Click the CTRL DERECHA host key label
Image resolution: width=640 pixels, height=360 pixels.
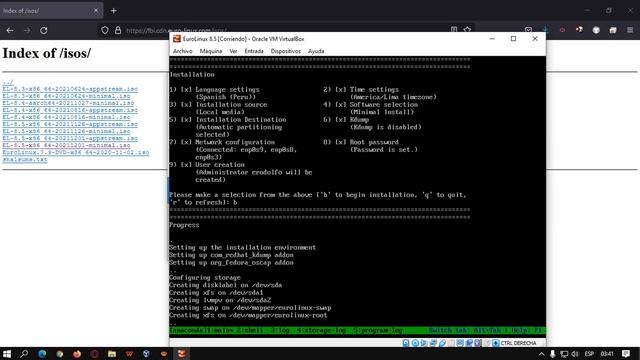[518, 343]
